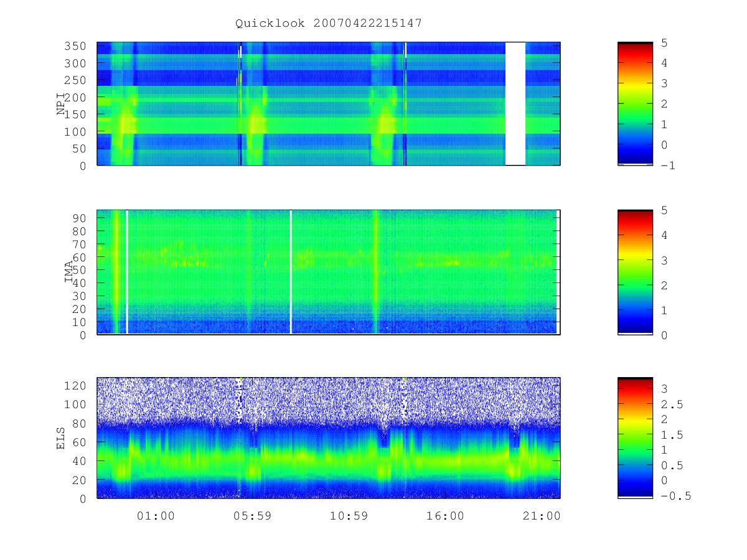
Task: Select the IMA spectrogram panel
Action: click(329, 273)
